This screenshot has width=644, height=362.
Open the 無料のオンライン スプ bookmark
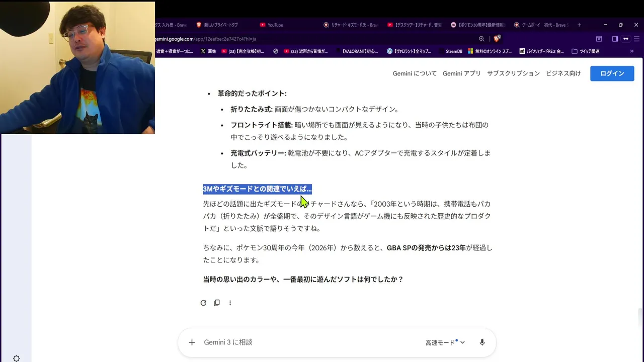click(x=490, y=51)
